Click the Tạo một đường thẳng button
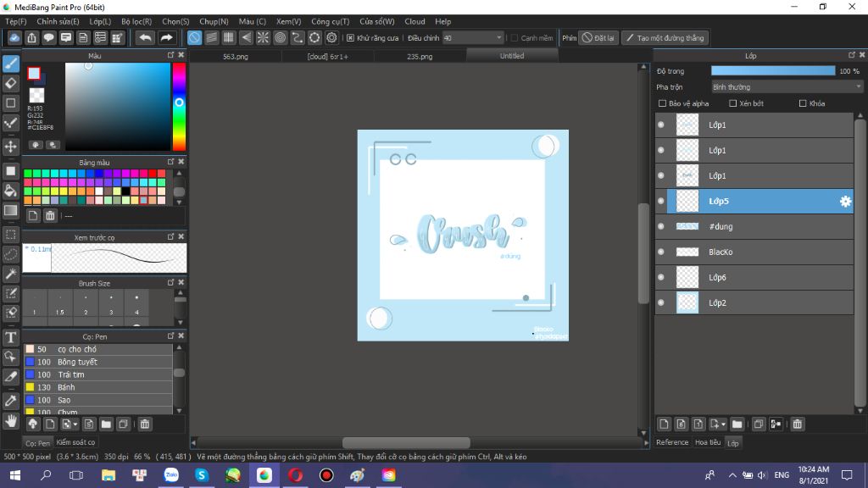The image size is (868, 488). [x=665, y=38]
